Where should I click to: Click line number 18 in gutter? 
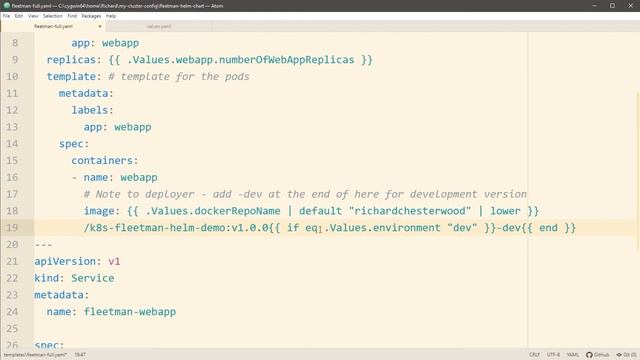point(12,211)
